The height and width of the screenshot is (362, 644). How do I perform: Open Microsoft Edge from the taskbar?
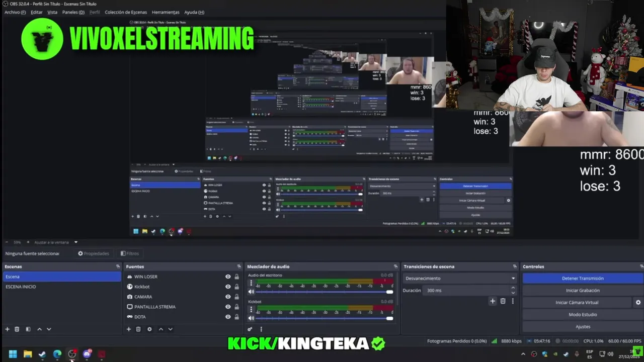57,354
